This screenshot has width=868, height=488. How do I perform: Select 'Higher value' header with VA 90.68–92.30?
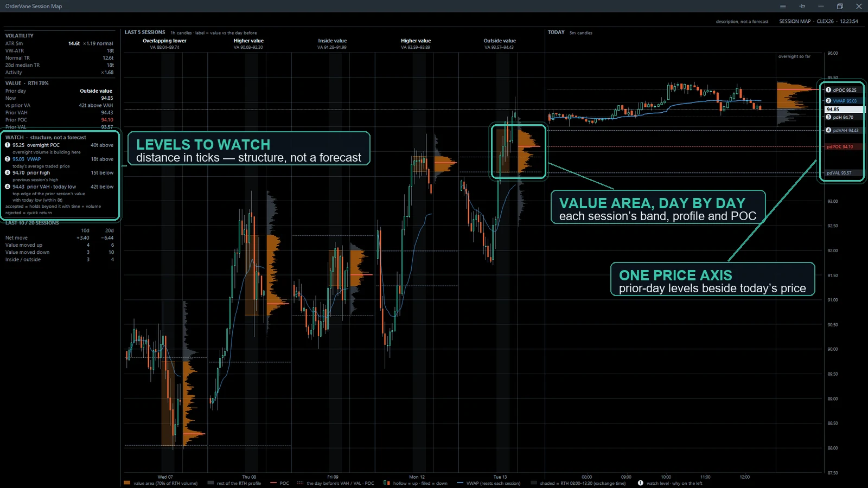click(x=248, y=41)
